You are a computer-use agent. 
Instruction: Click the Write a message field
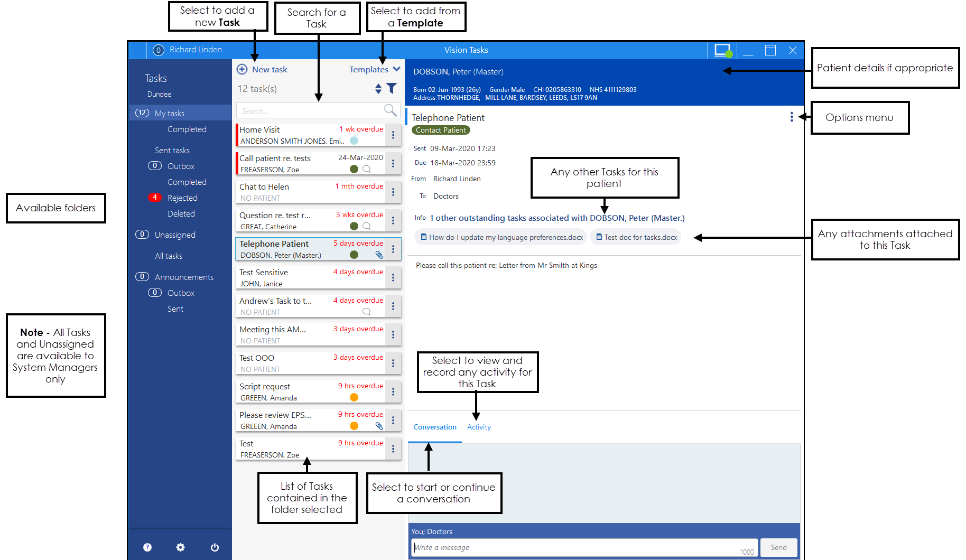pos(576,547)
